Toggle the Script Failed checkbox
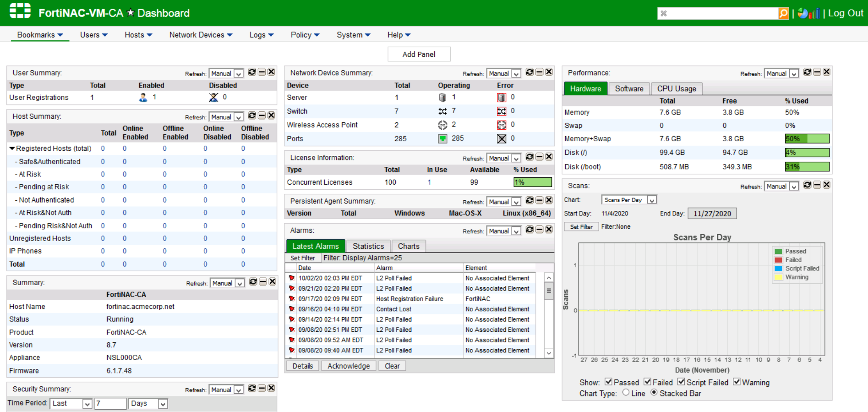The width and height of the screenshot is (868, 412). tap(681, 382)
